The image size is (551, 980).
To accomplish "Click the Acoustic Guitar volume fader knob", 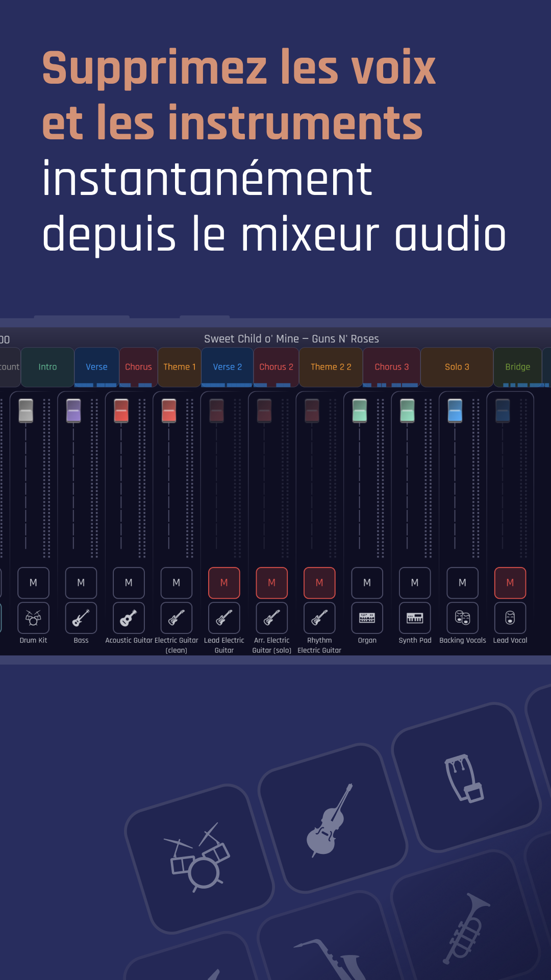I will (121, 410).
